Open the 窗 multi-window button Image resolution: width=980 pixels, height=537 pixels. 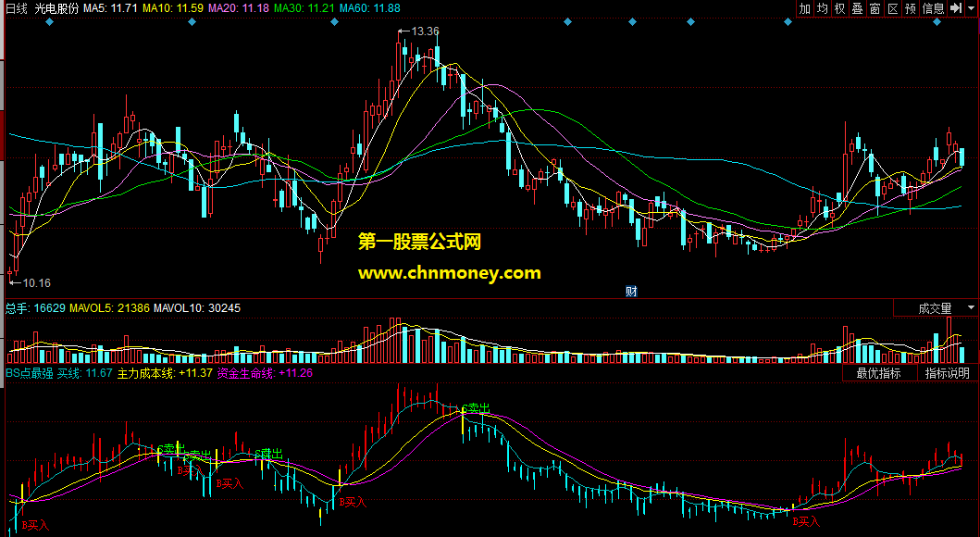click(x=875, y=8)
